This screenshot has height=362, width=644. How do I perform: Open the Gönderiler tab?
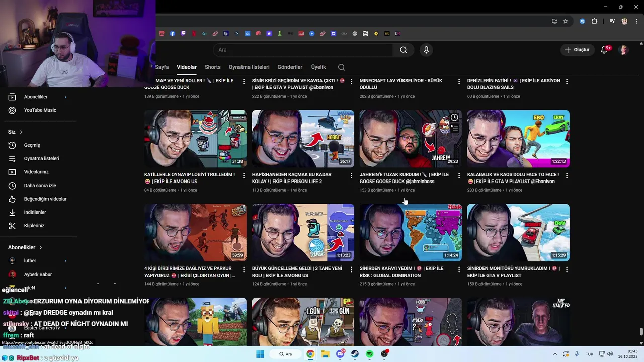click(x=290, y=67)
